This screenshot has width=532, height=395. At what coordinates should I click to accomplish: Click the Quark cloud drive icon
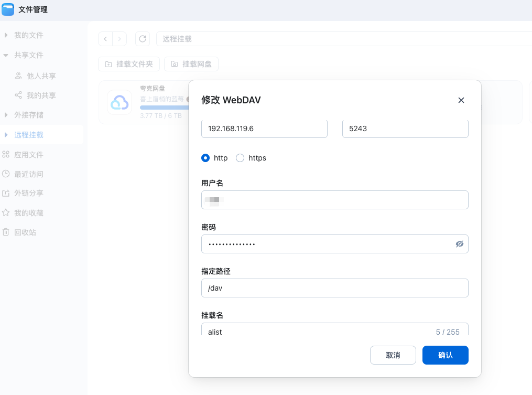[x=120, y=102]
